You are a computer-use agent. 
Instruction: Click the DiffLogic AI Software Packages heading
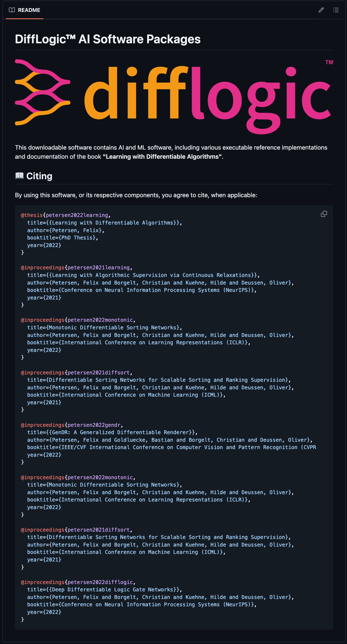108,39
